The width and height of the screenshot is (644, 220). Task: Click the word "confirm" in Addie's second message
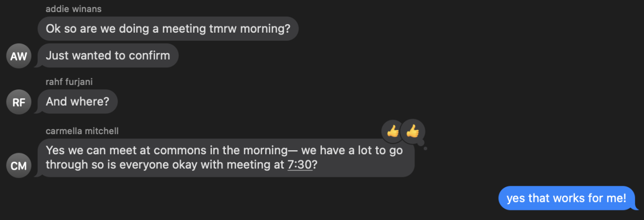tap(149, 55)
